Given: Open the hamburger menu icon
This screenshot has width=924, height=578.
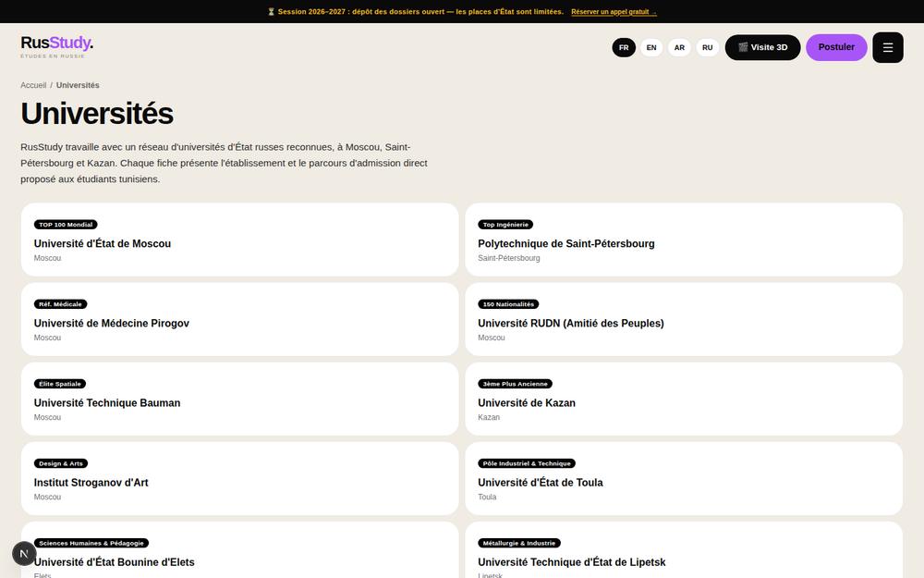Looking at the screenshot, I should click(x=887, y=48).
